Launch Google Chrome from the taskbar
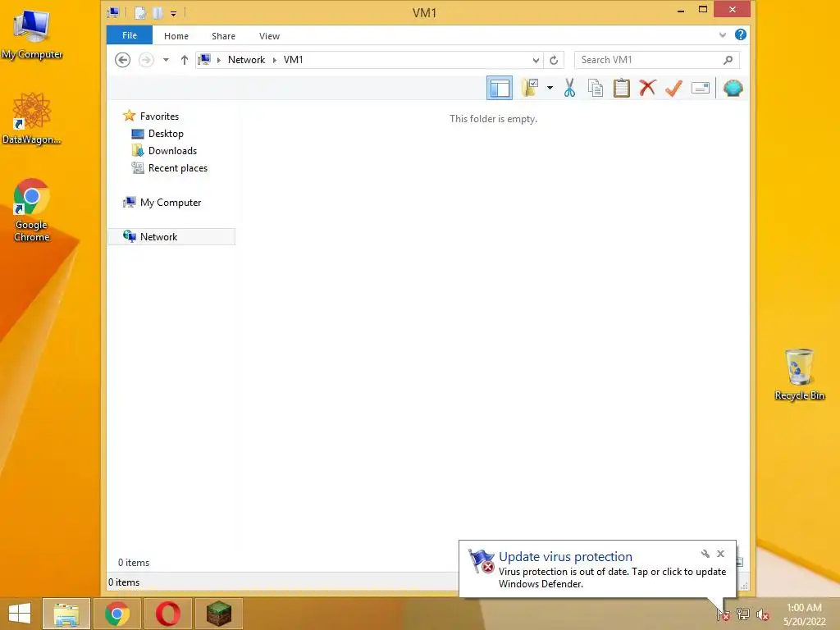 click(117, 614)
